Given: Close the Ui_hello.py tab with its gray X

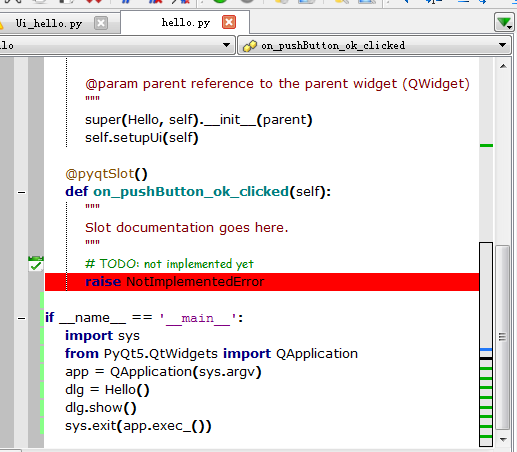Looking at the screenshot, I should tap(101, 23).
